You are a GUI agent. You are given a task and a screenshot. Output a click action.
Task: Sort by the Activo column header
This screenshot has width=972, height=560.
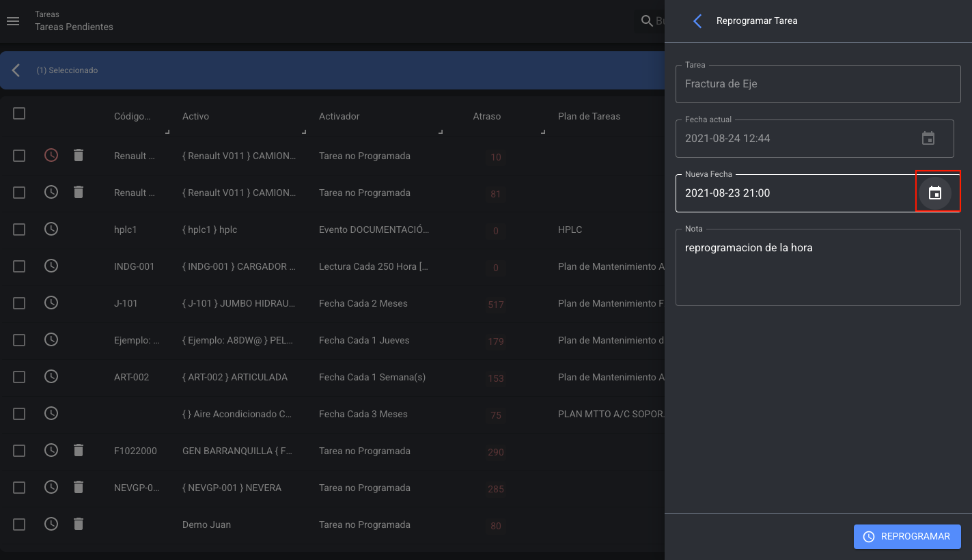pyautogui.click(x=195, y=117)
